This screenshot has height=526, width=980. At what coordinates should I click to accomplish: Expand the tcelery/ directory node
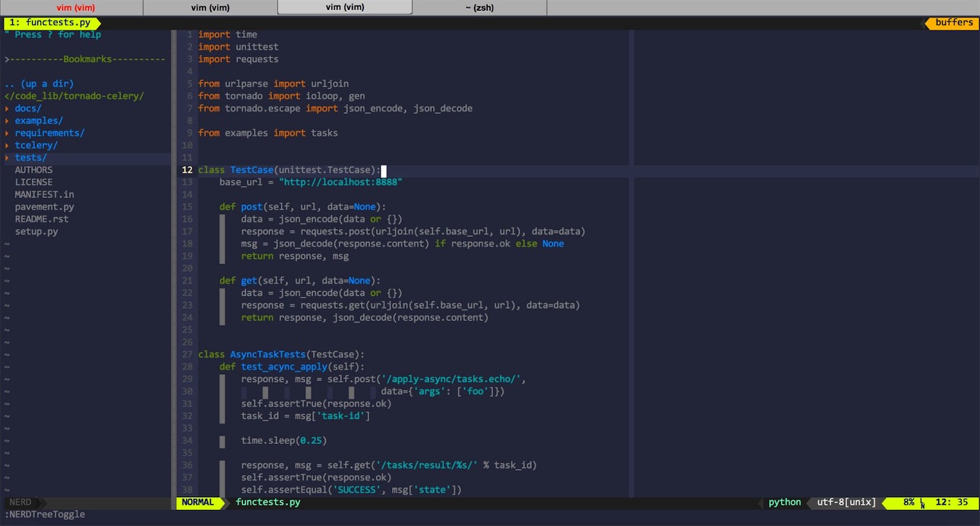(35, 145)
